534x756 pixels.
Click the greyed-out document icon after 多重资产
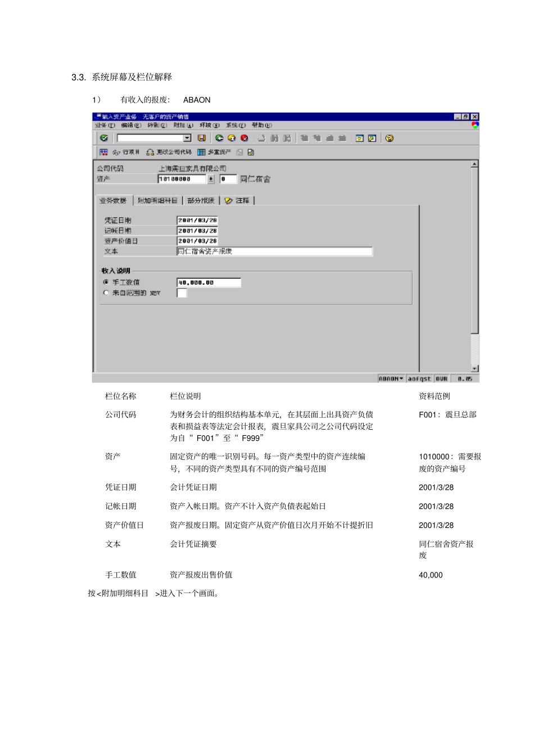[240, 152]
